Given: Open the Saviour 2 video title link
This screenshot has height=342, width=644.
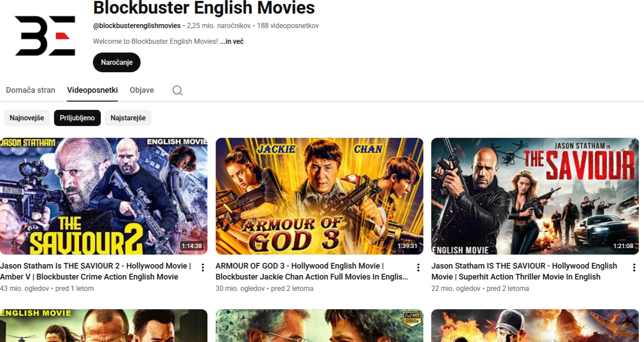Looking at the screenshot, I should pyautogui.click(x=96, y=271).
